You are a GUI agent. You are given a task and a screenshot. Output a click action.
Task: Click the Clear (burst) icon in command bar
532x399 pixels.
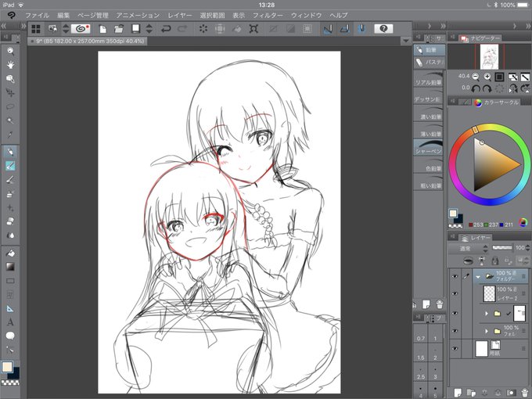coord(203,29)
